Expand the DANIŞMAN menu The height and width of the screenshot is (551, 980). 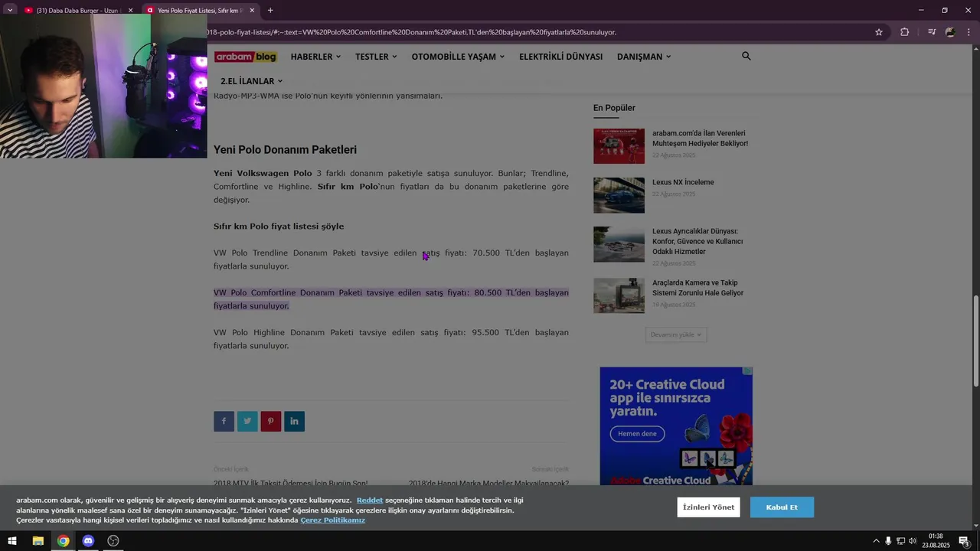pyautogui.click(x=644, y=57)
